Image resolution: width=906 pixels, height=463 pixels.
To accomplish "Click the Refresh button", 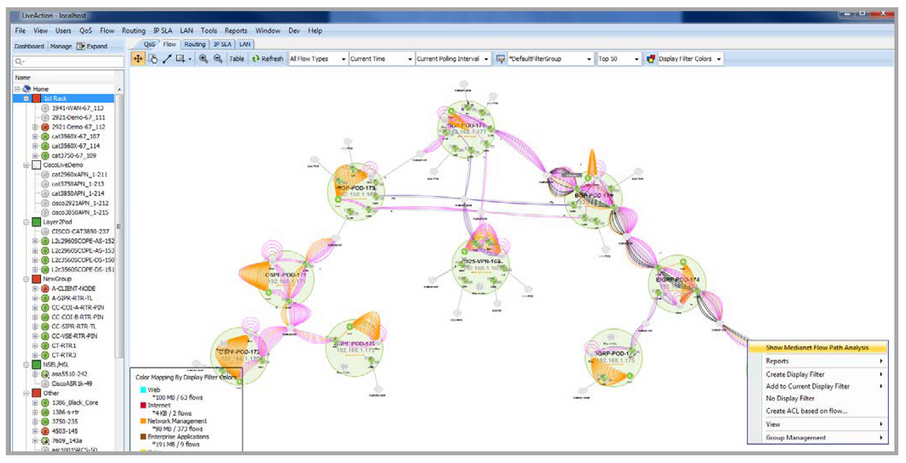I will tap(268, 59).
